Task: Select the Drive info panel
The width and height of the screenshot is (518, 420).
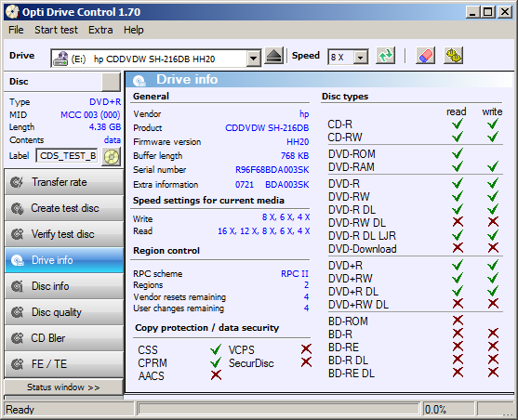Action: pyautogui.click(x=64, y=260)
